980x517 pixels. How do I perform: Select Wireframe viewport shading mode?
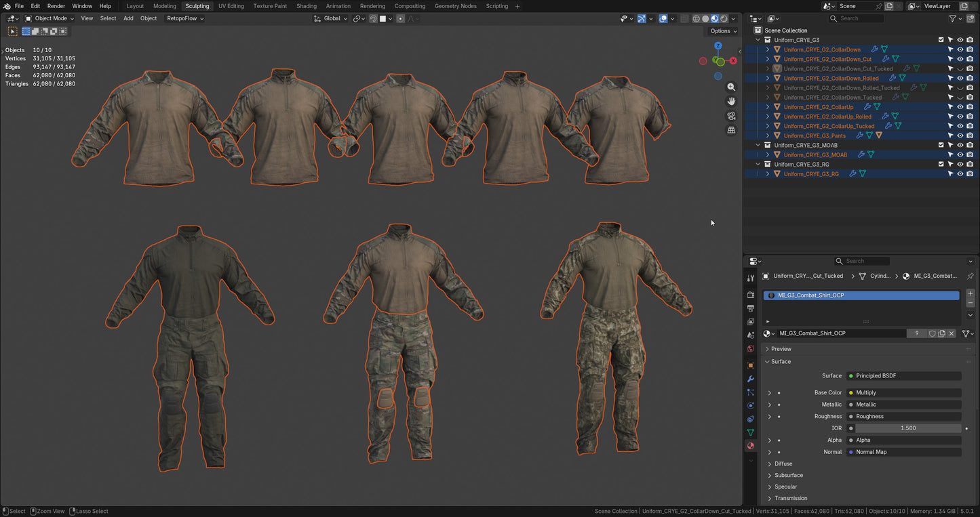click(697, 18)
